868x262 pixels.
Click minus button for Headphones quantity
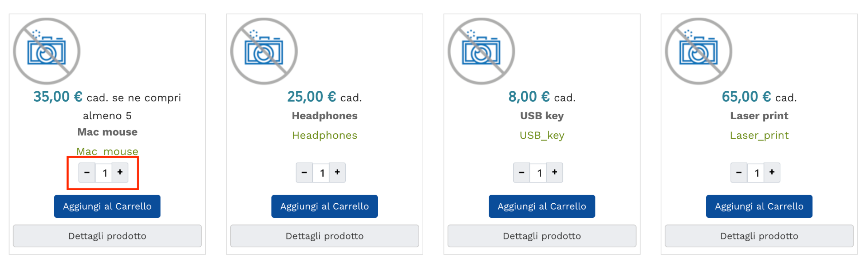[304, 173]
